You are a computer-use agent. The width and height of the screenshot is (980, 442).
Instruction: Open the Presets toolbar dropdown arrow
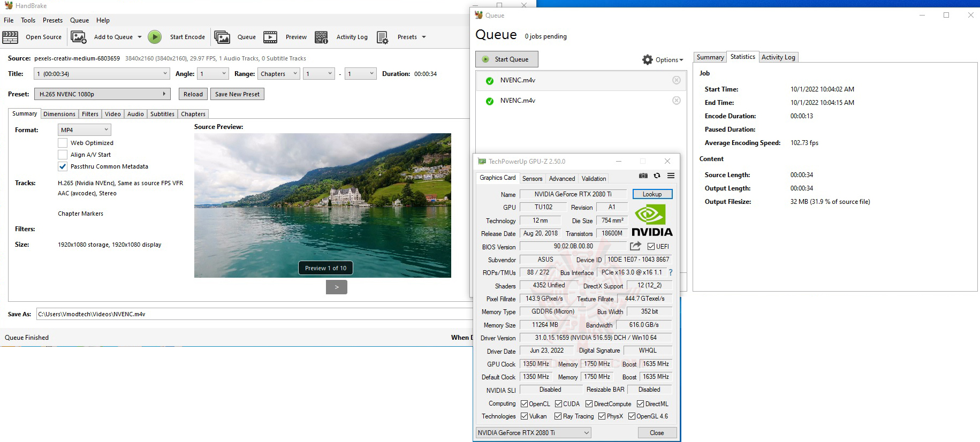(x=424, y=37)
